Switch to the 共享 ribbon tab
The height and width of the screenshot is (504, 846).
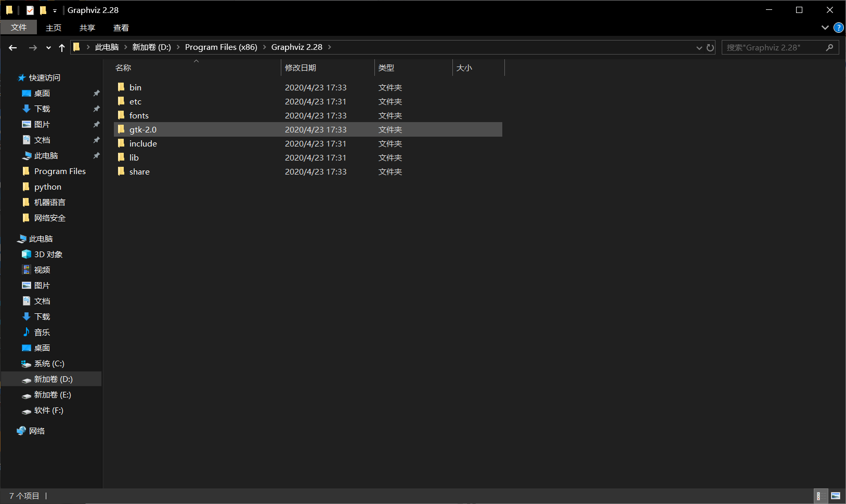coord(87,28)
